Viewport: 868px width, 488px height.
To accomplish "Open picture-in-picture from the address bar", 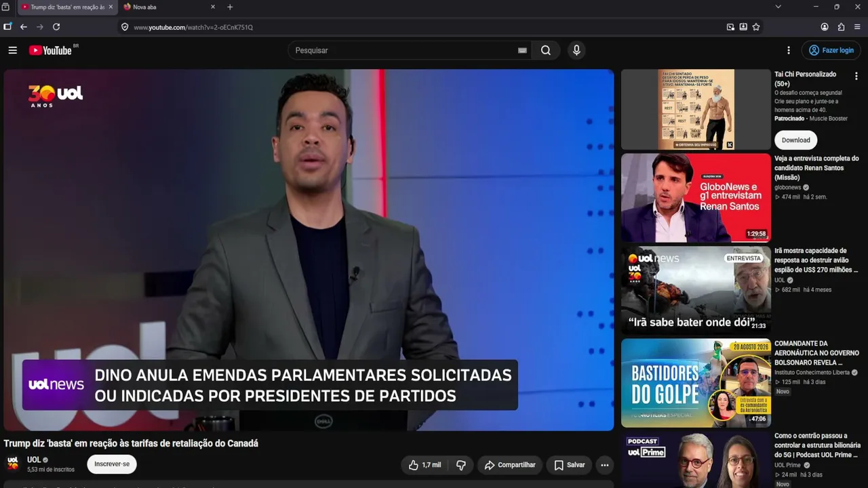I will click(x=730, y=27).
